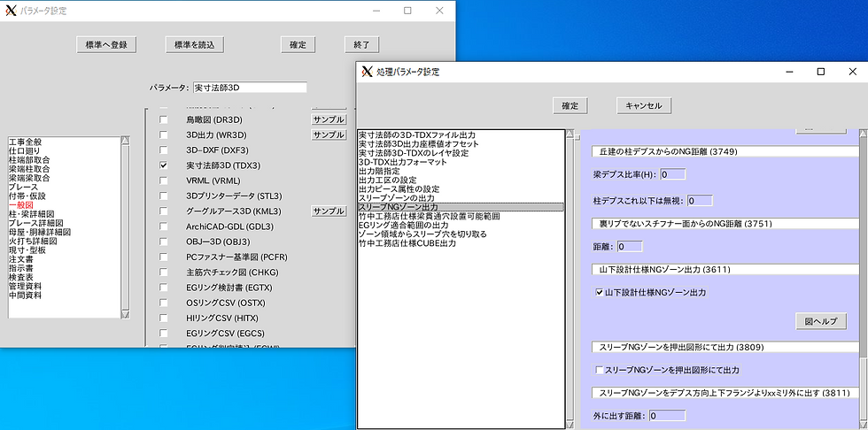Image resolution: width=868 pixels, height=430 pixels.
Task: Click 確定 in 処理パラメータ設定 dialog
Action: point(570,105)
